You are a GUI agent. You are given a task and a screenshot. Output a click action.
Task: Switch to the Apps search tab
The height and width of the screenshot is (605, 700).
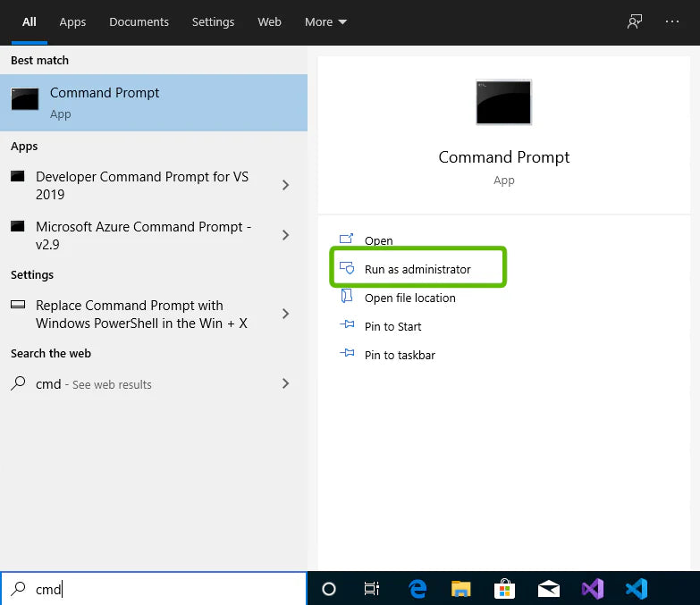tap(72, 21)
